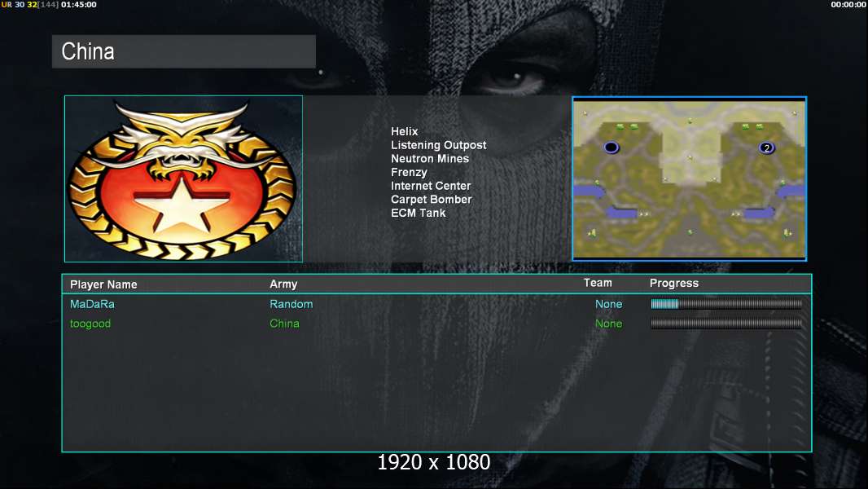Viewport: 868px width, 489px height.
Task: Click the 00:00:00 timer at top right
Action: click(x=848, y=4)
